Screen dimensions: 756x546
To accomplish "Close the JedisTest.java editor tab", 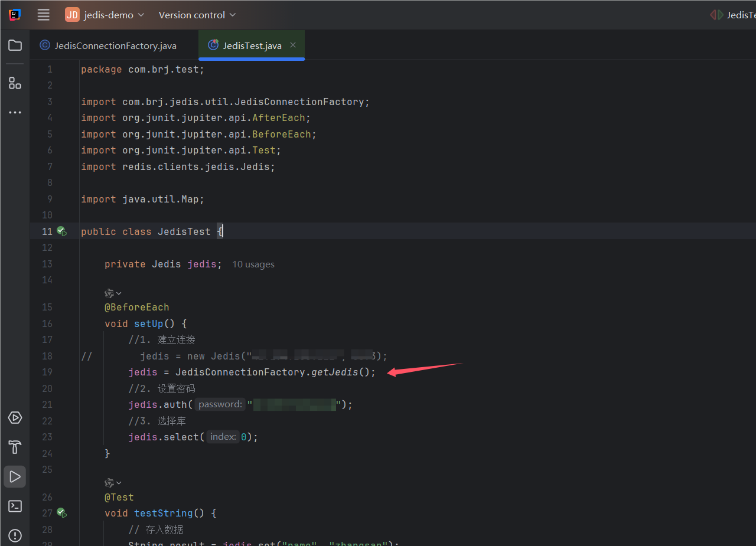I will (292, 44).
